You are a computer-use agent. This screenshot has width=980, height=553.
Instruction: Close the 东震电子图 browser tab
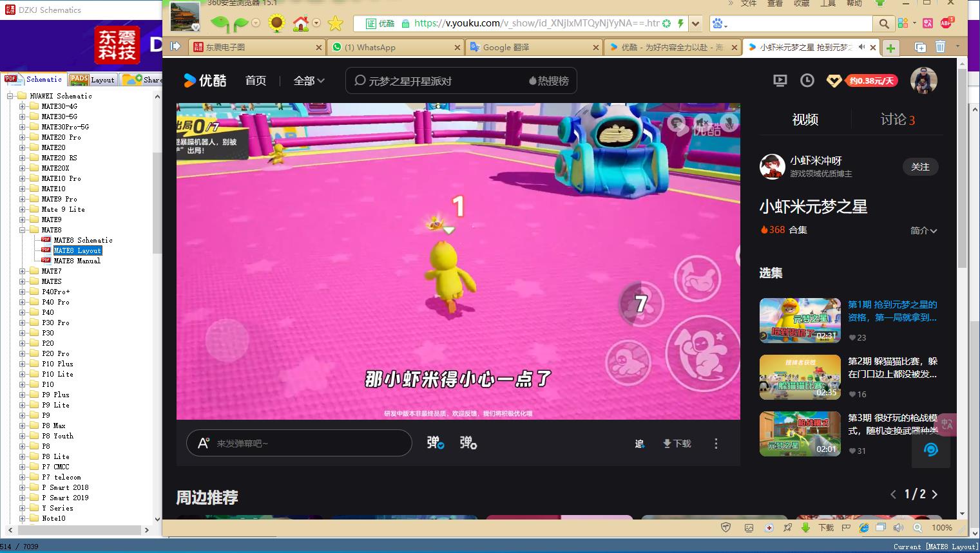coord(318,47)
